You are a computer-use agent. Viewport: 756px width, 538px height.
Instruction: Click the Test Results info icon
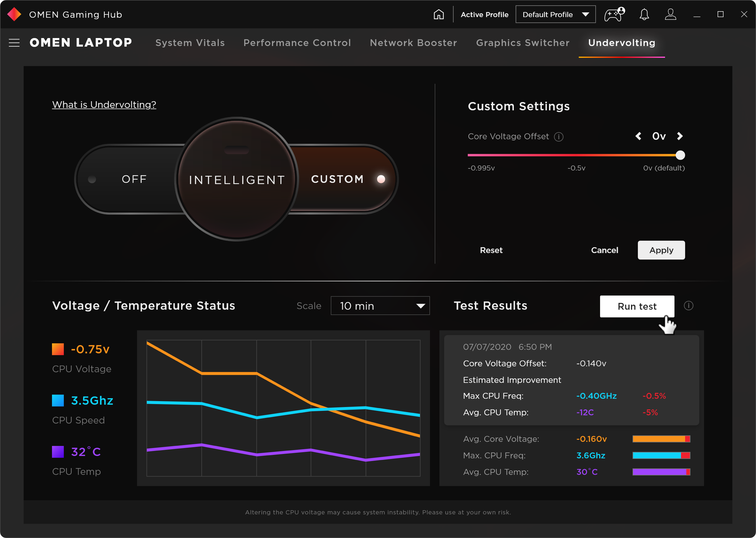[x=688, y=306]
